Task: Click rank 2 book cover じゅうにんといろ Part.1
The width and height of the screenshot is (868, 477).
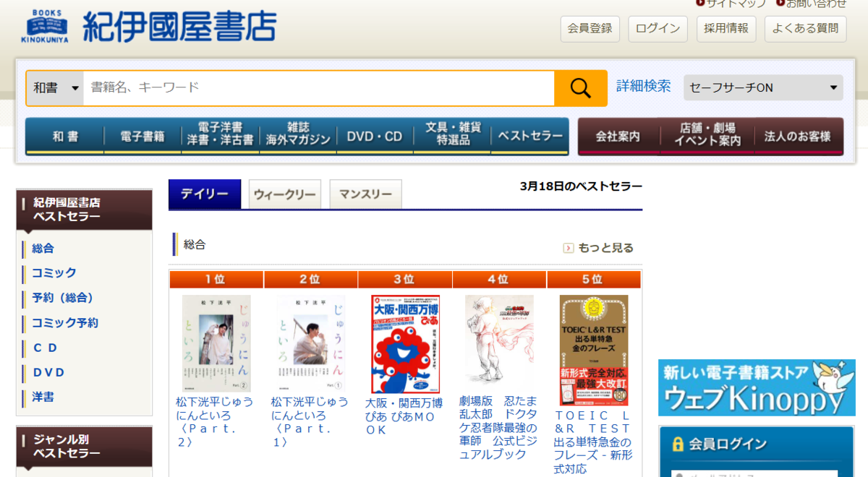Action: pyautogui.click(x=311, y=343)
